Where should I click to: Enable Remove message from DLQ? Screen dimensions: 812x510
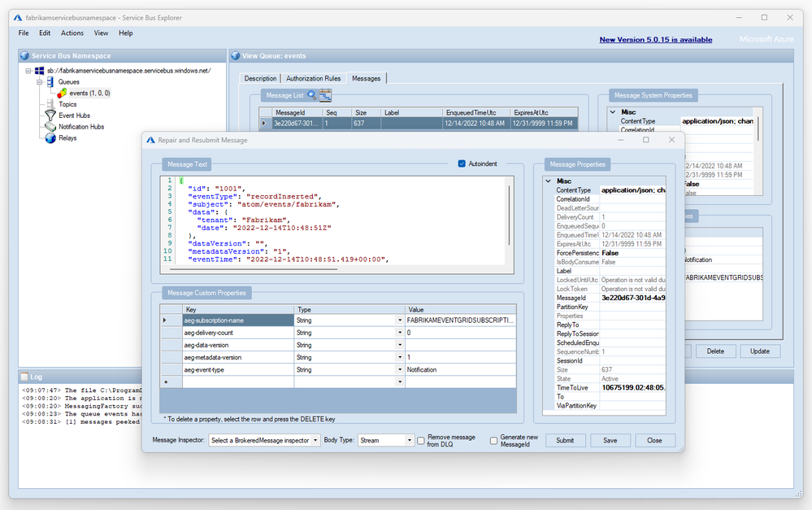[x=421, y=440]
